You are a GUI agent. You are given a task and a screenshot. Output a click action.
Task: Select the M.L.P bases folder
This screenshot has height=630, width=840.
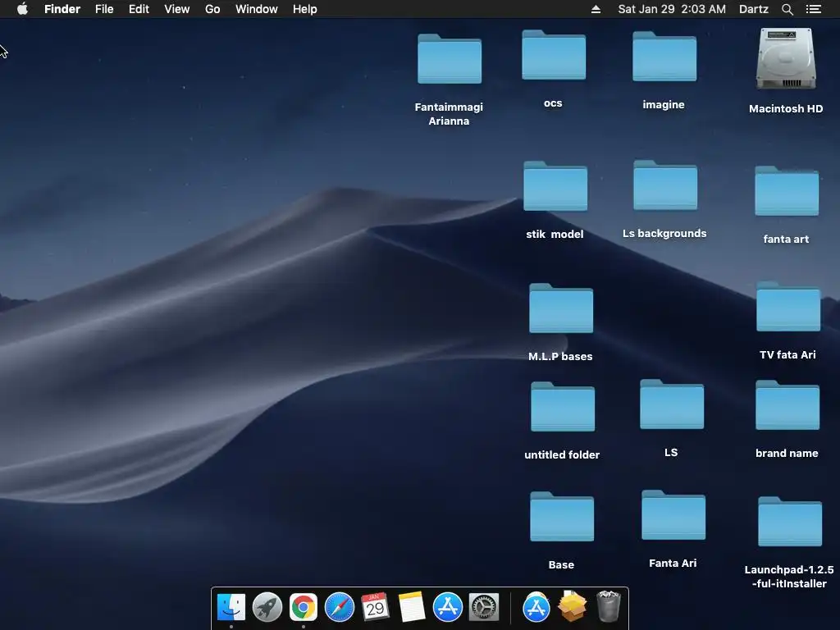[561, 308]
